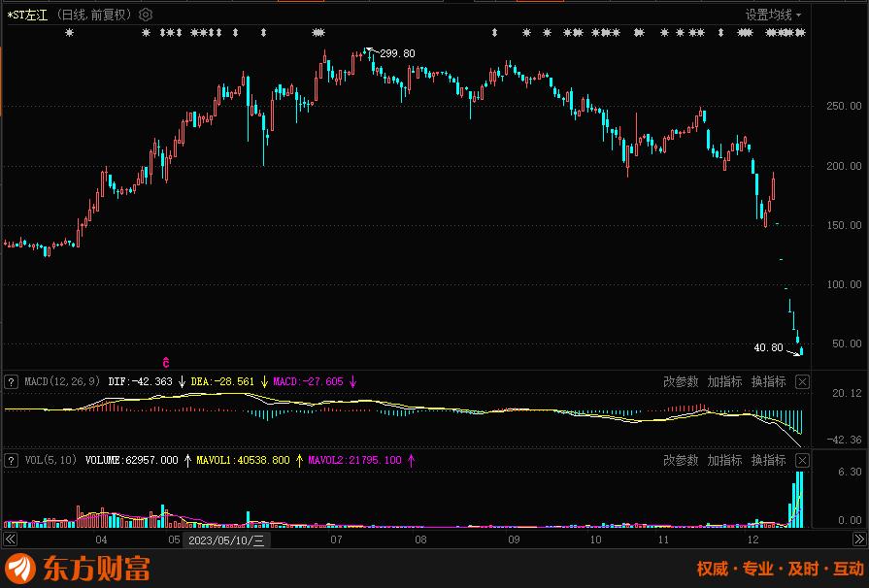Click 改参数 in the VOL panel

click(x=681, y=461)
